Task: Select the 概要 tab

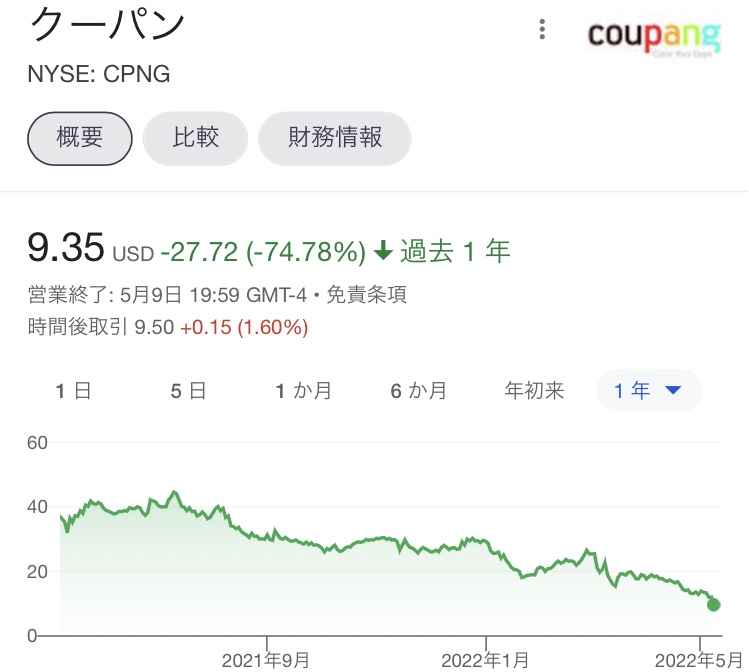Action: coord(80,138)
